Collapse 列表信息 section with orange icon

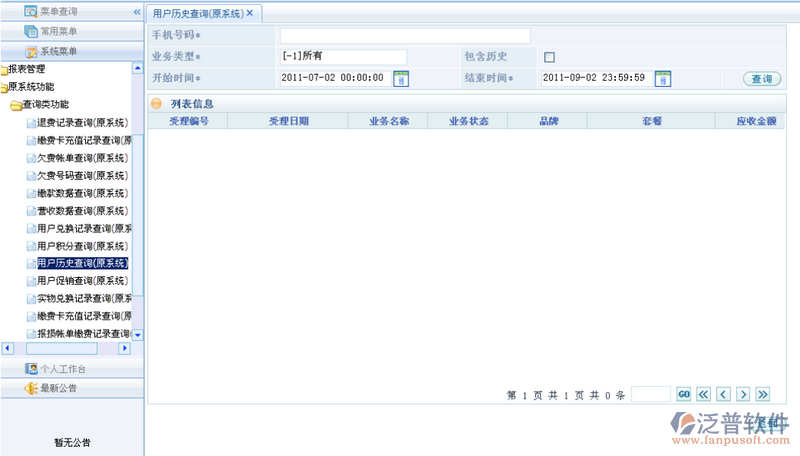157,104
